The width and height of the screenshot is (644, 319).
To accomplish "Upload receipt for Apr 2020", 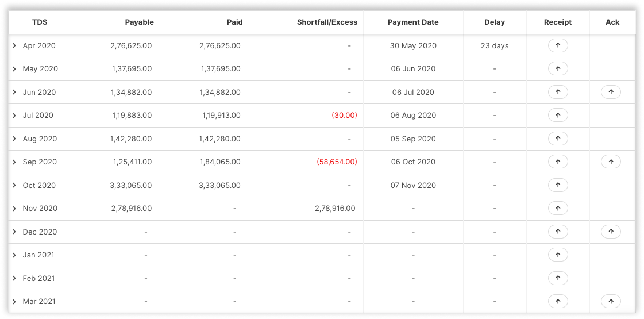I will (558, 45).
